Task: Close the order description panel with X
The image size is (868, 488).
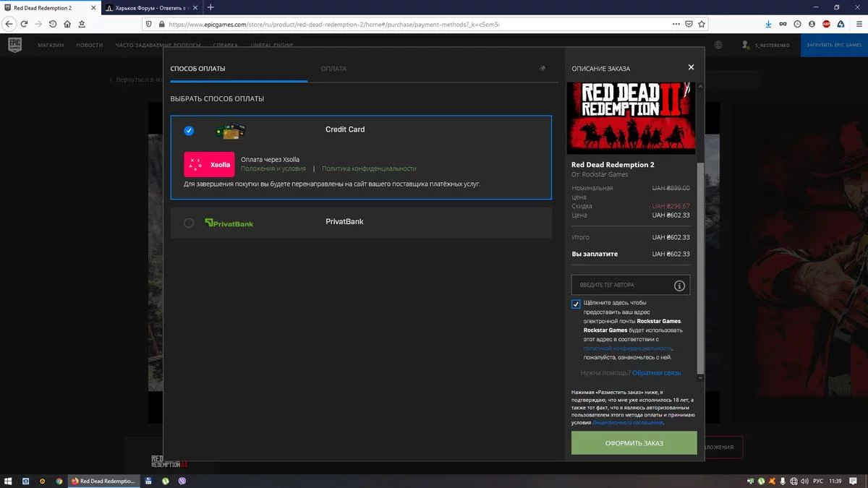Action: (691, 67)
